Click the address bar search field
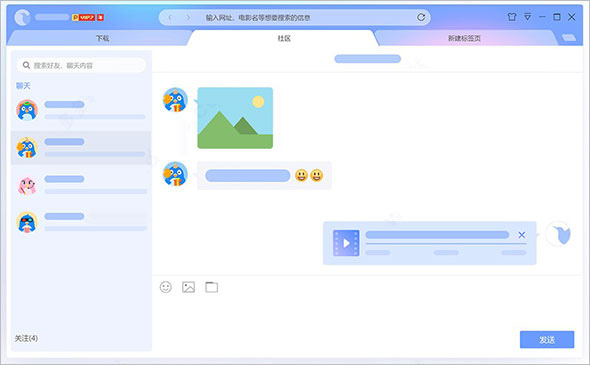 (x=295, y=17)
